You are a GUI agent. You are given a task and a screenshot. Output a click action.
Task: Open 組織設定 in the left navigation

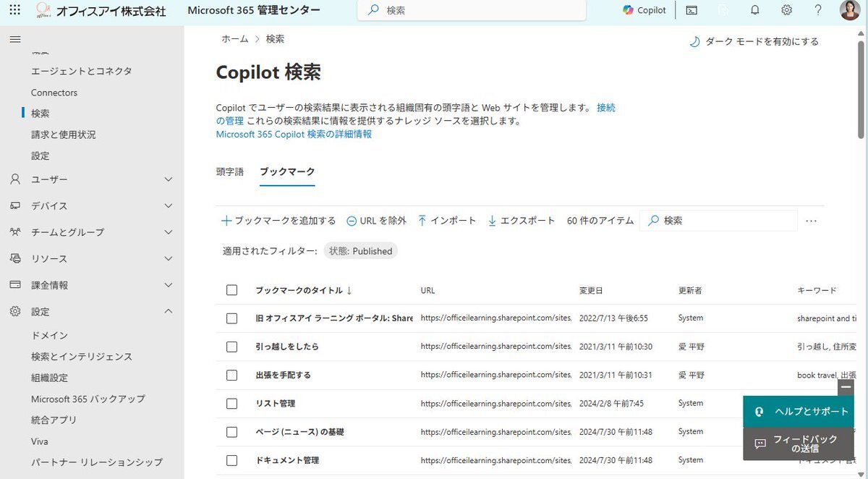50,378
